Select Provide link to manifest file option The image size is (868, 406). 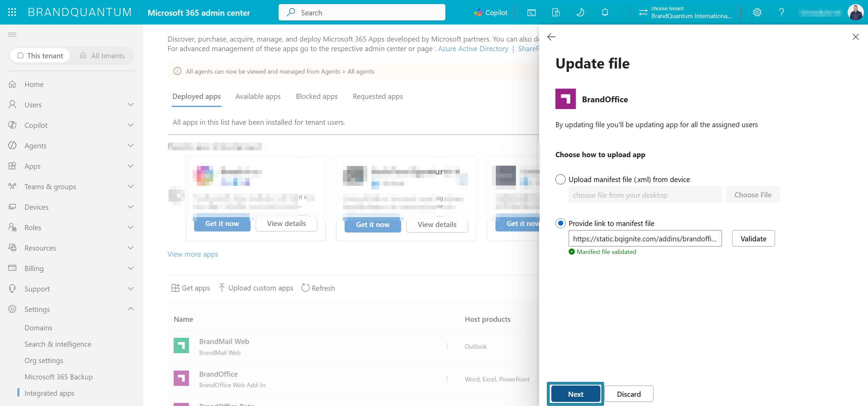(x=561, y=223)
